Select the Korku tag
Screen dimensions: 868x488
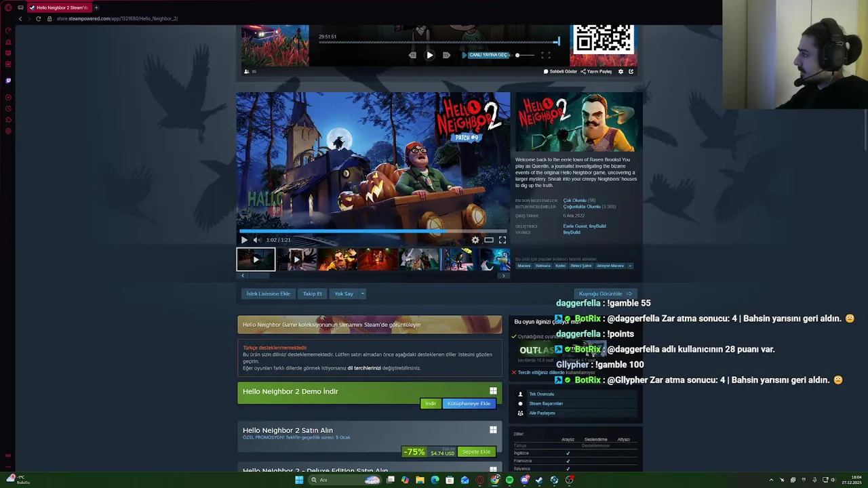click(x=560, y=266)
